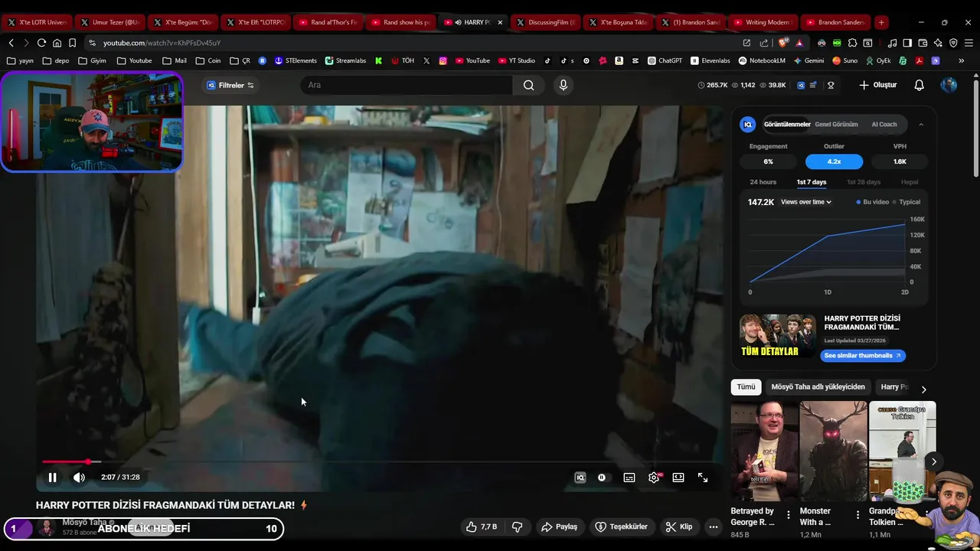
Task: Open the Gemini bookmark
Action: click(x=808, y=60)
